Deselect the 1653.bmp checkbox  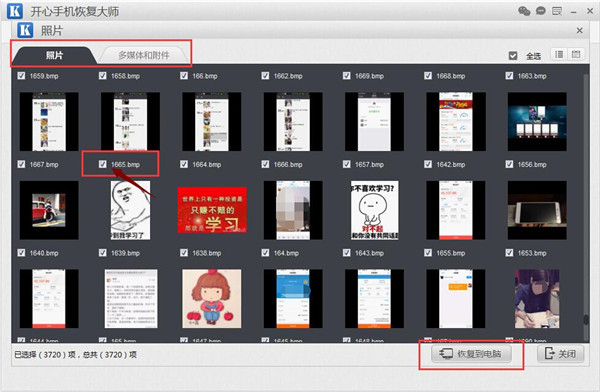(509, 253)
